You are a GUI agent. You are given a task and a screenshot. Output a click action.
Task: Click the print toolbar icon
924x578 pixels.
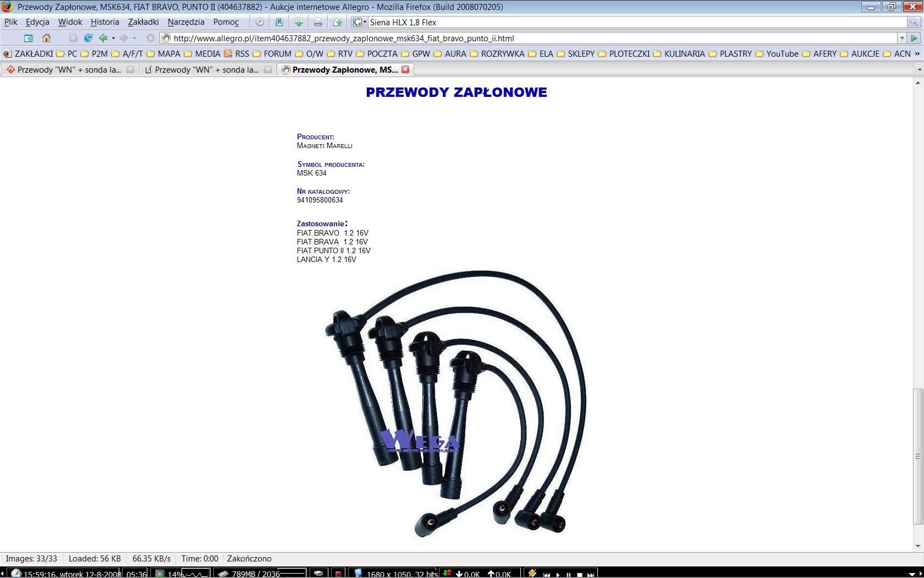pos(318,22)
